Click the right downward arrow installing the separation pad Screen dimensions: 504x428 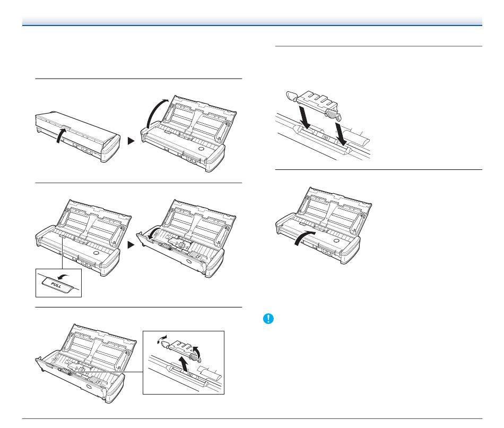click(341, 133)
